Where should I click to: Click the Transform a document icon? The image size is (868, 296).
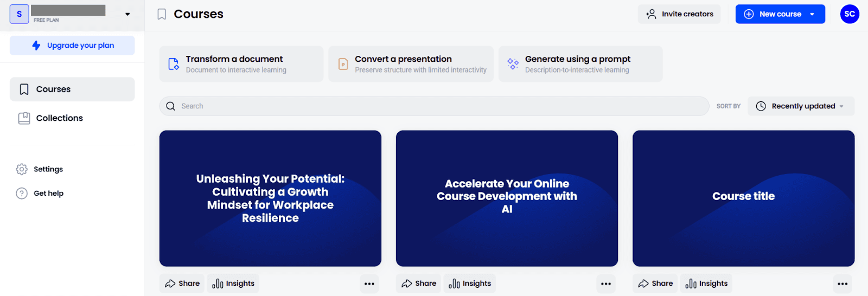[174, 64]
